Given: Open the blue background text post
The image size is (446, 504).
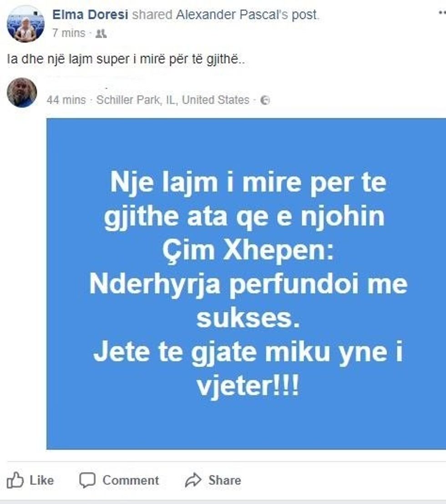Looking at the screenshot, I should [x=246, y=284].
